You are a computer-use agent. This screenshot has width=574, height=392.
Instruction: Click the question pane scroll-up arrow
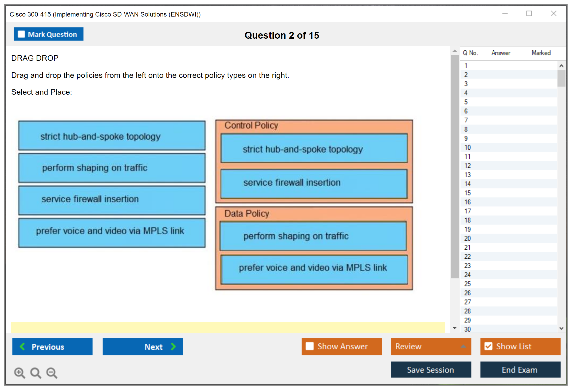(455, 51)
